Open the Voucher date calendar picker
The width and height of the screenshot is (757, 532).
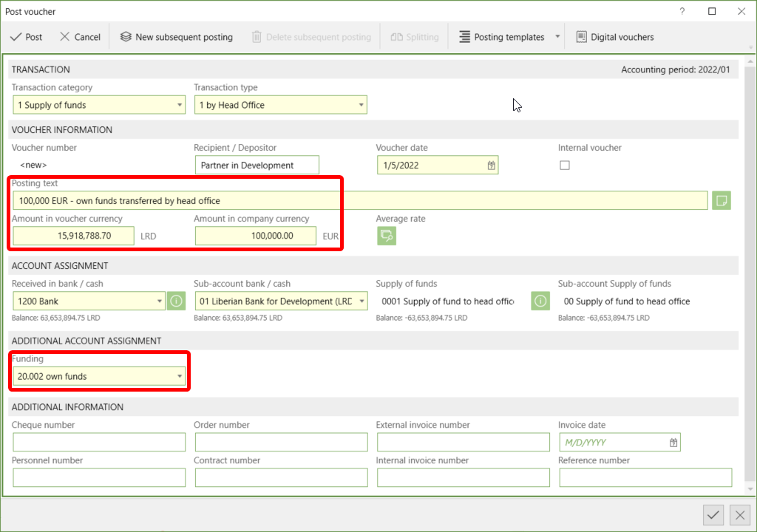(491, 165)
